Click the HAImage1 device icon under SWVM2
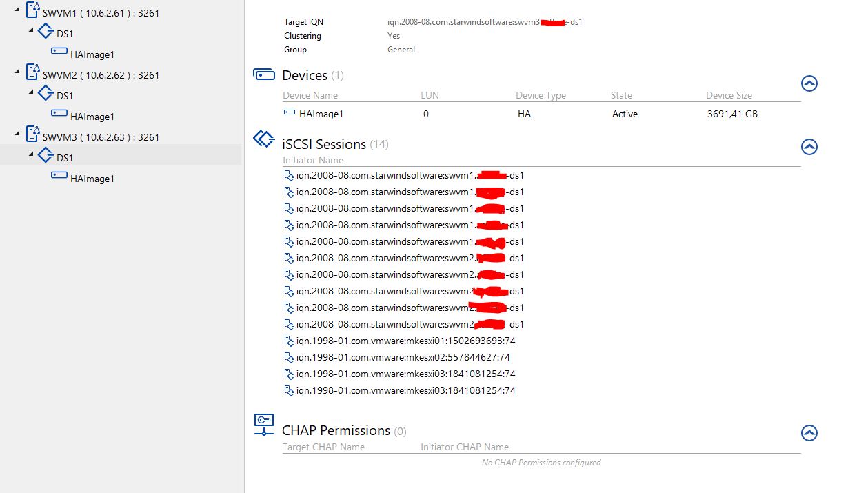 click(59, 114)
